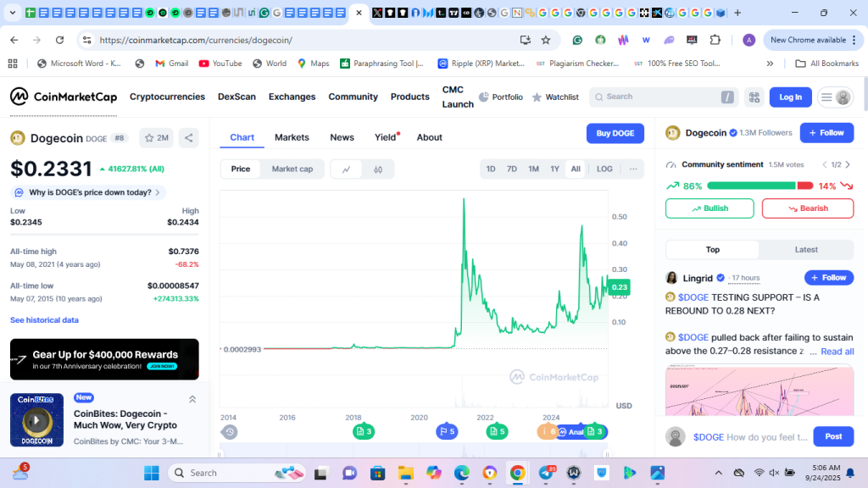
Task: Go to previous community sentiment page
Action: tap(825, 165)
